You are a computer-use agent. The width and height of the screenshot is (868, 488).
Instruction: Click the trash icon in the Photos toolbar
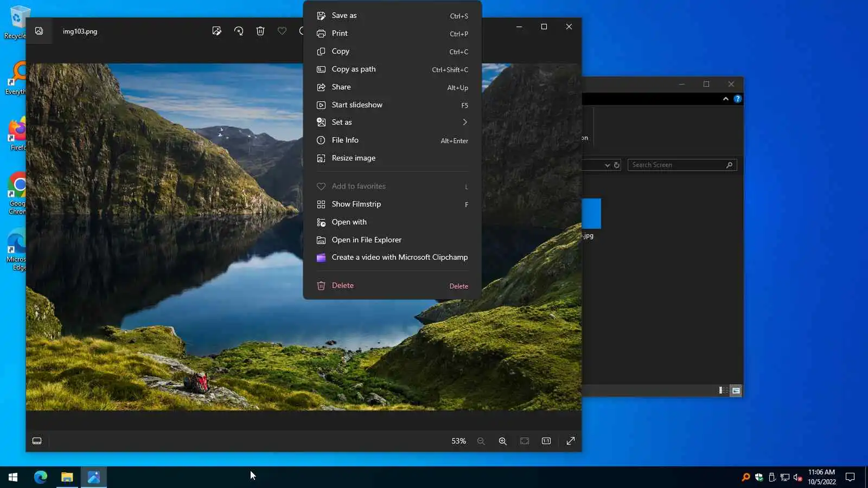[x=260, y=31]
